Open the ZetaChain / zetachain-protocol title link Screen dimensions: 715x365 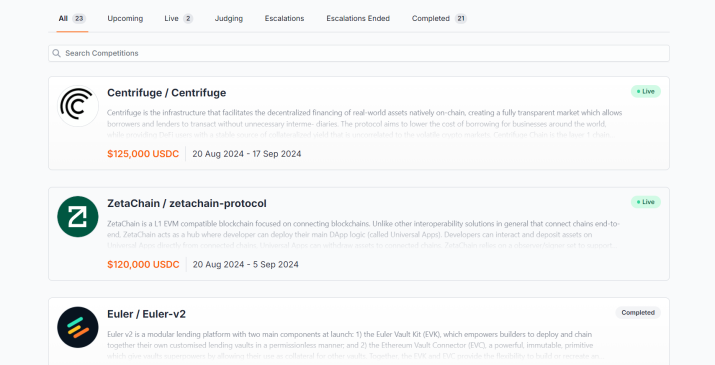[x=187, y=203]
